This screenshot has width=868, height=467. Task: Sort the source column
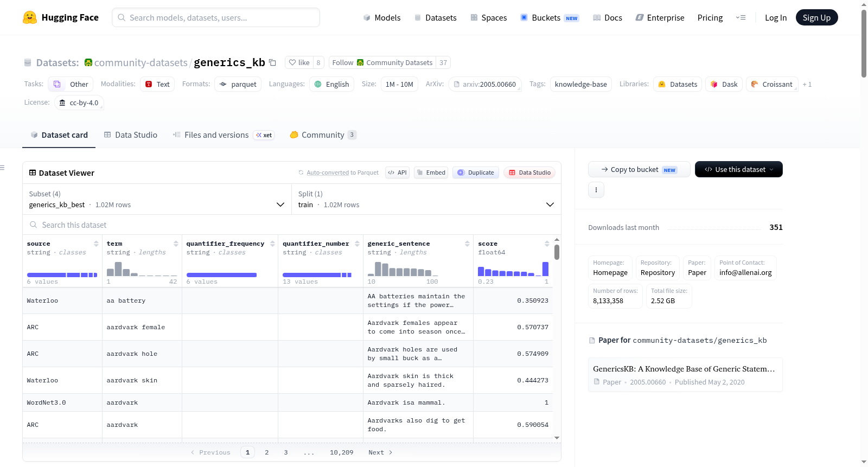[x=96, y=244]
